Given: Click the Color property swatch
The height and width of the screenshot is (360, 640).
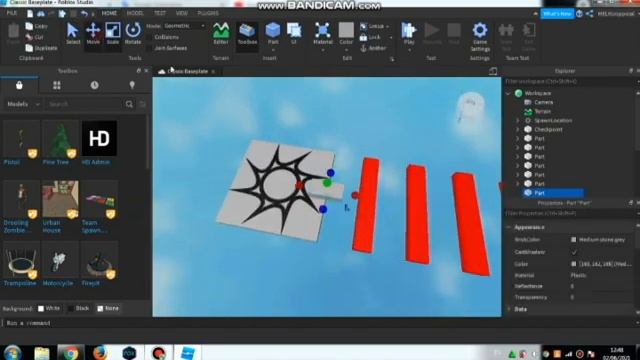Looking at the screenshot, I should pyautogui.click(x=573, y=264).
